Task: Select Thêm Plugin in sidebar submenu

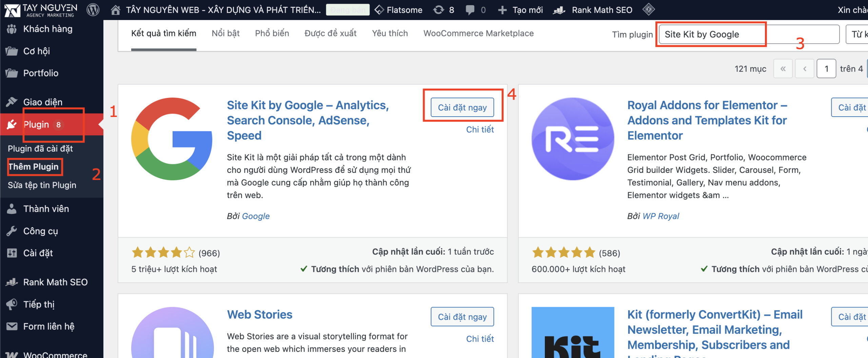Action: coord(34,167)
